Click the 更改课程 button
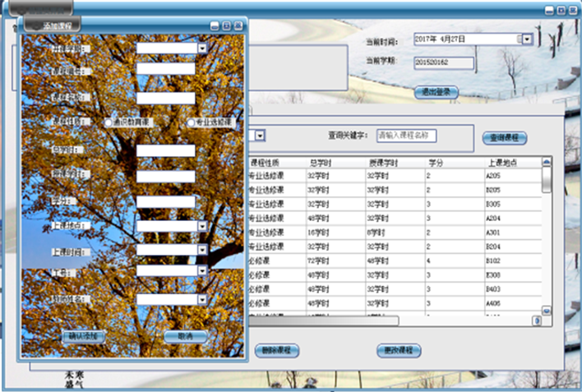The width and height of the screenshot is (582, 392). (399, 350)
